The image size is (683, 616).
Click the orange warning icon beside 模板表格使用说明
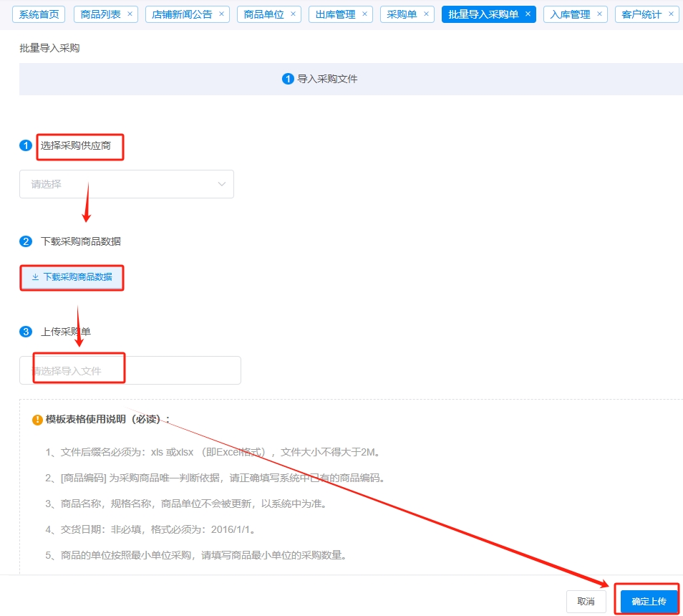[37, 420]
